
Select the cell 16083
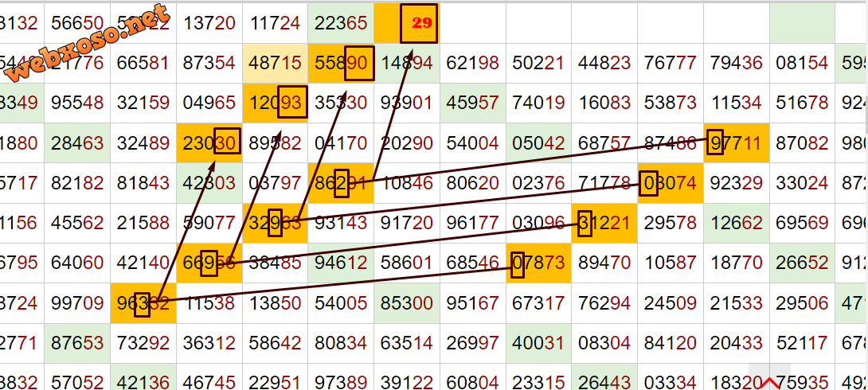604,103
